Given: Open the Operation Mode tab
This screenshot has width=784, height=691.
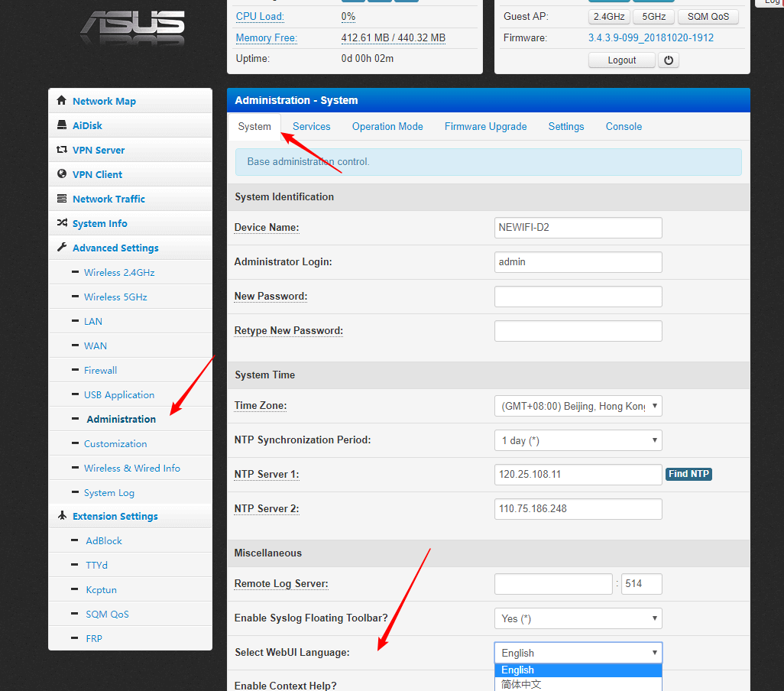Looking at the screenshot, I should 387,127.
